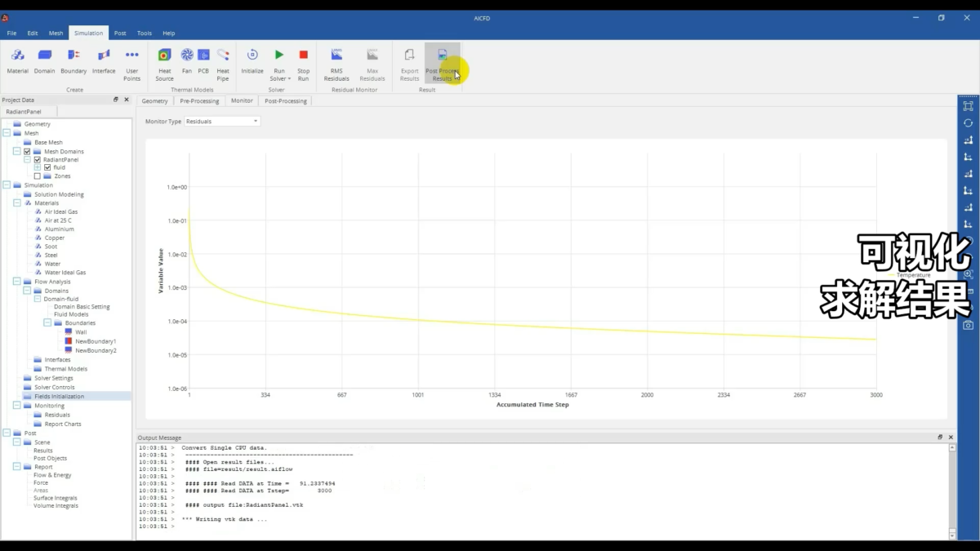Screen dimensions: 980x551
Task: Click the AICFD application logo icon
Action: [5, 17]
